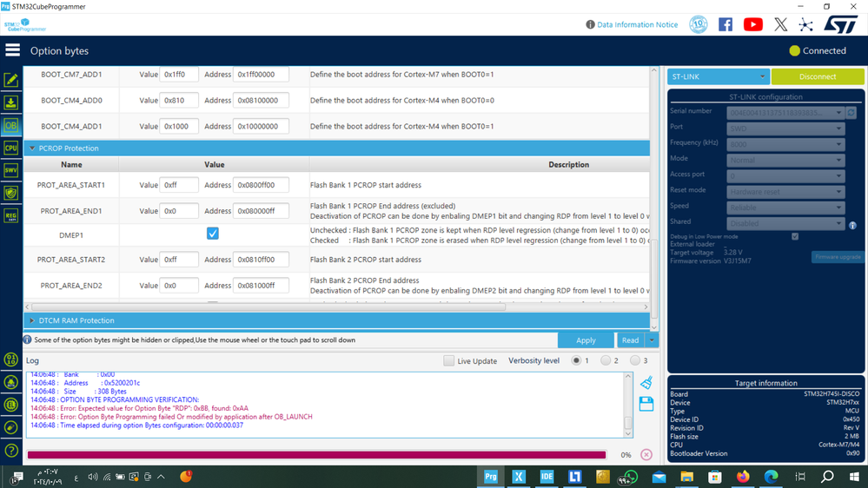Image resolution: width=868 pixels, height=488 pixels.
Task: Save the log with floppy icon
Action: point(646,404)
